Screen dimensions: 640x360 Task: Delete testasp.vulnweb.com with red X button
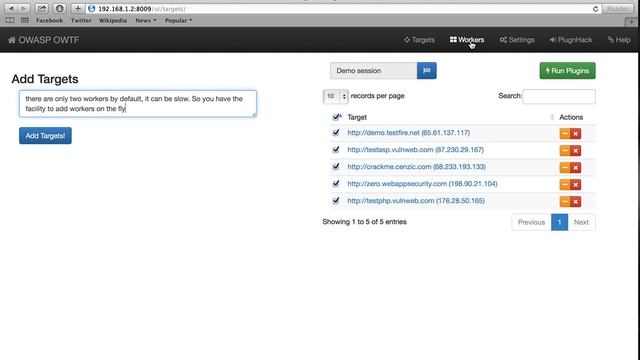click(576, 151)
